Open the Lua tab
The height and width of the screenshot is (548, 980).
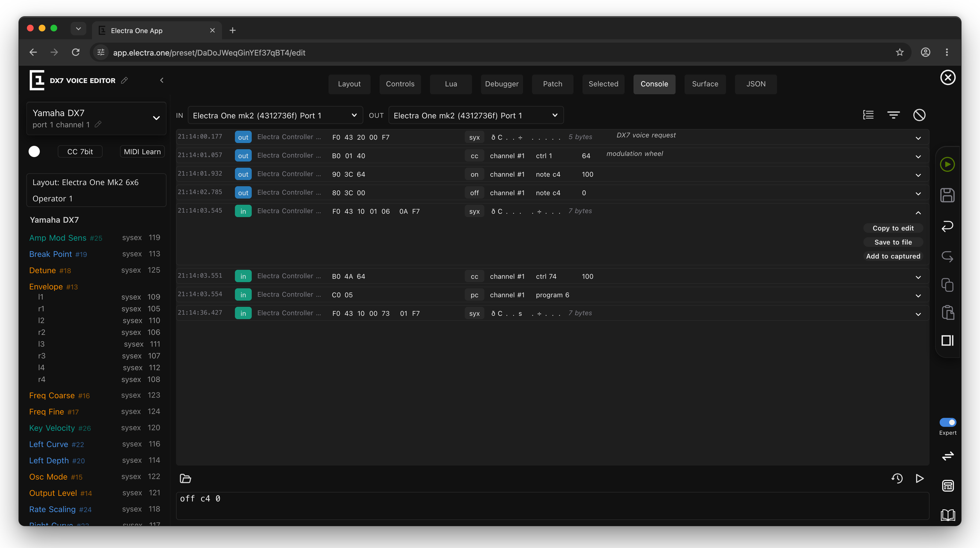tap(451, 84)
